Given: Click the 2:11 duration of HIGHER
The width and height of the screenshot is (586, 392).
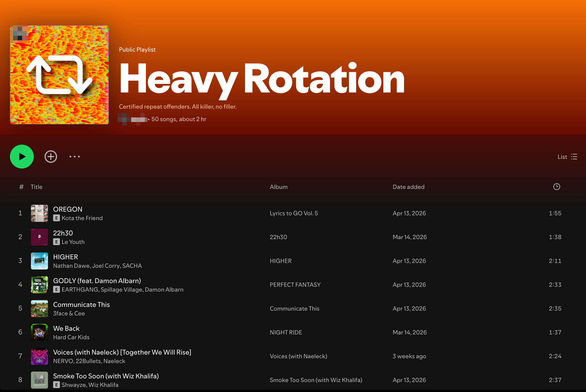Looking at the screenshot, I should pyautogui.click(x=555, y=261).
